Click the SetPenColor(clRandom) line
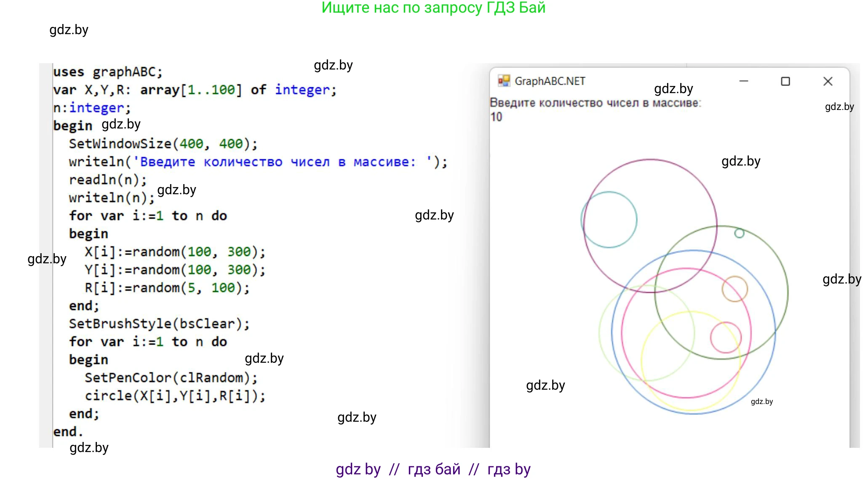868x479 pixels. tap(171, 377)
